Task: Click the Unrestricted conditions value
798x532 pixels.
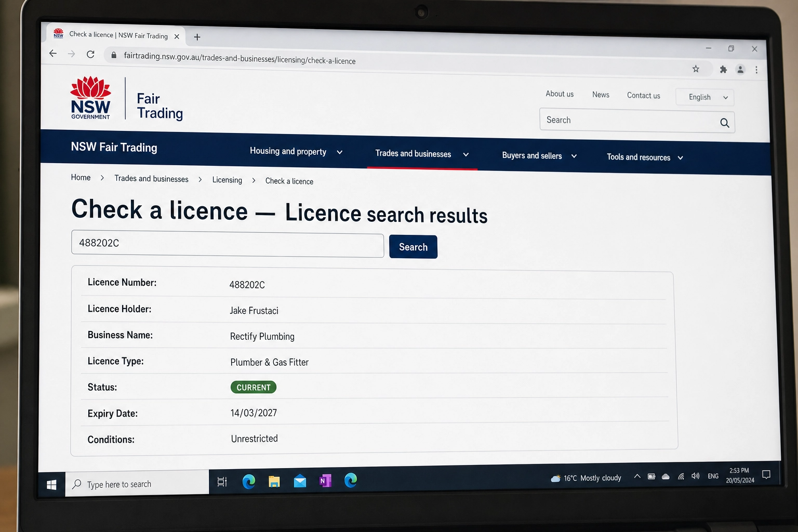Action: tap(255, 438)
